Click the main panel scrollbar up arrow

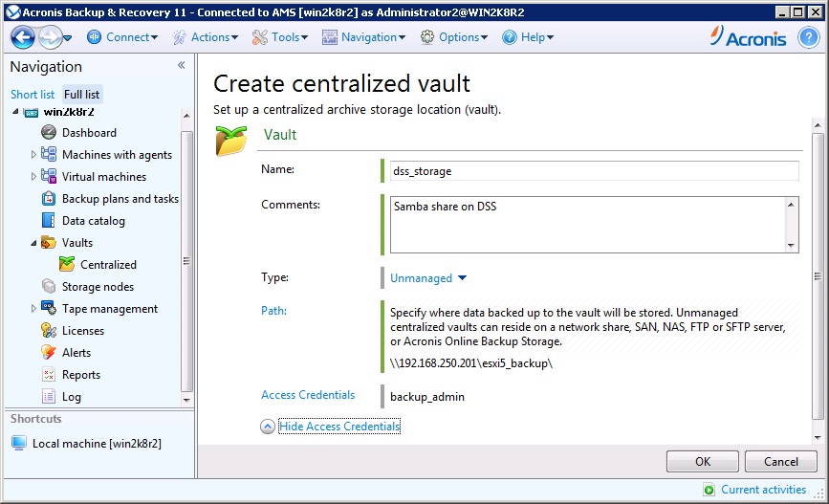tap(818, 125)
